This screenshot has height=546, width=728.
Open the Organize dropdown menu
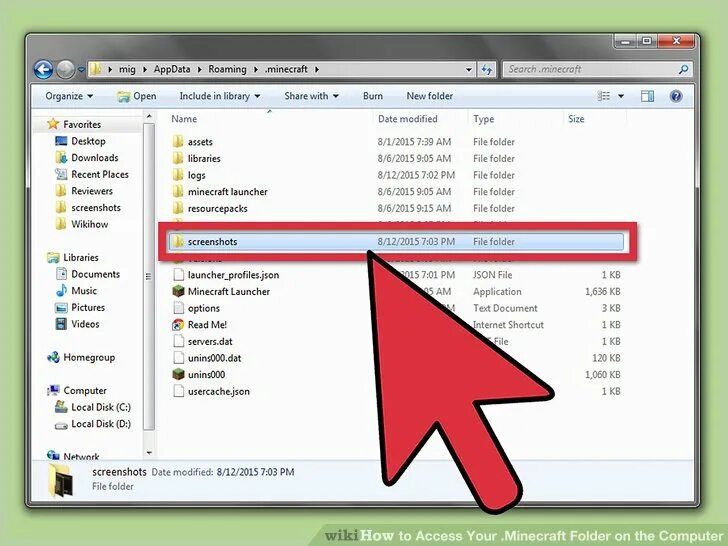(x=69, y=96)
